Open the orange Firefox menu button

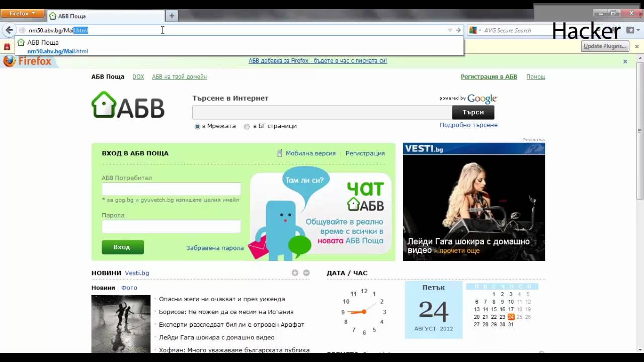23,14
